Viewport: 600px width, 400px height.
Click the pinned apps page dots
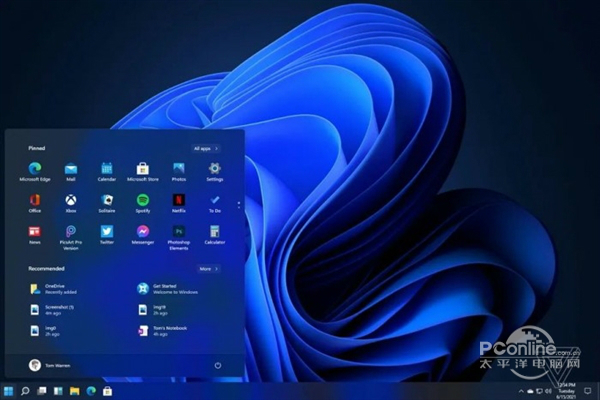click(239, 205)
